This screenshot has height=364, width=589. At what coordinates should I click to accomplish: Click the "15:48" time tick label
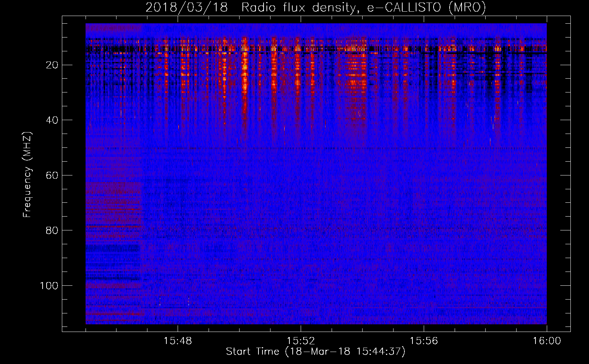[x=178, y=341]
